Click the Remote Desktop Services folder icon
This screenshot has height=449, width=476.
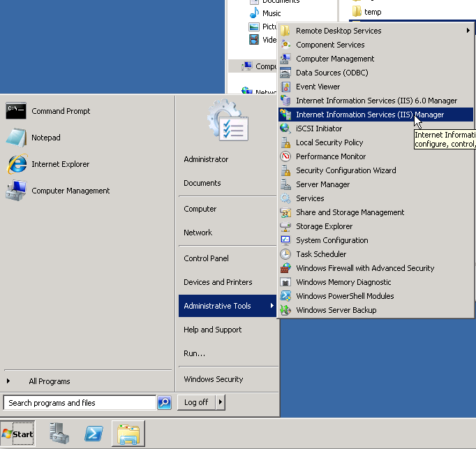tap(285, 31)
